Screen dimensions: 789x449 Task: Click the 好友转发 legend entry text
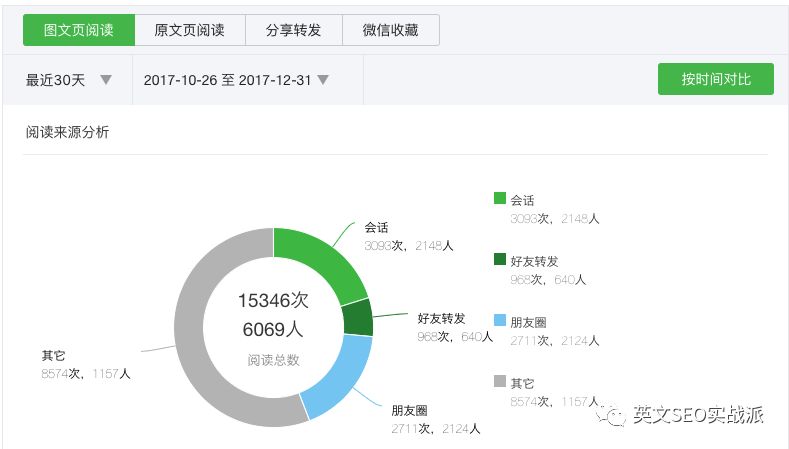pos(534,261)
